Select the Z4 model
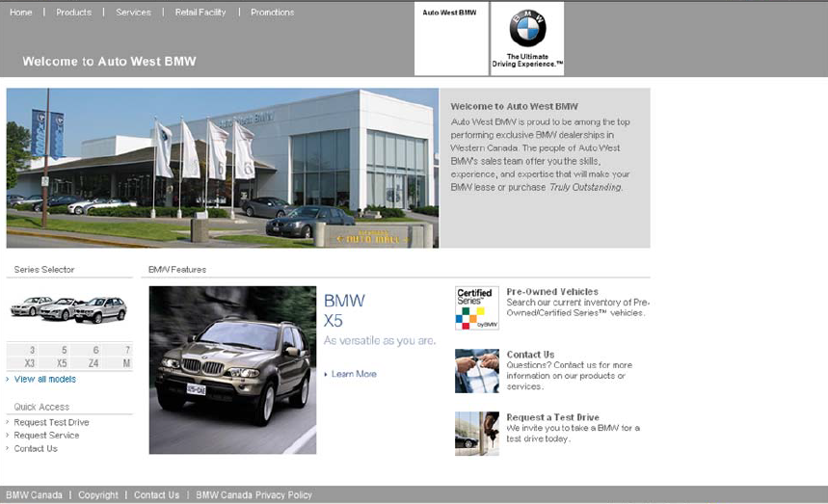Viewport: 828px width, 504px height. click(x=93, y=363)
